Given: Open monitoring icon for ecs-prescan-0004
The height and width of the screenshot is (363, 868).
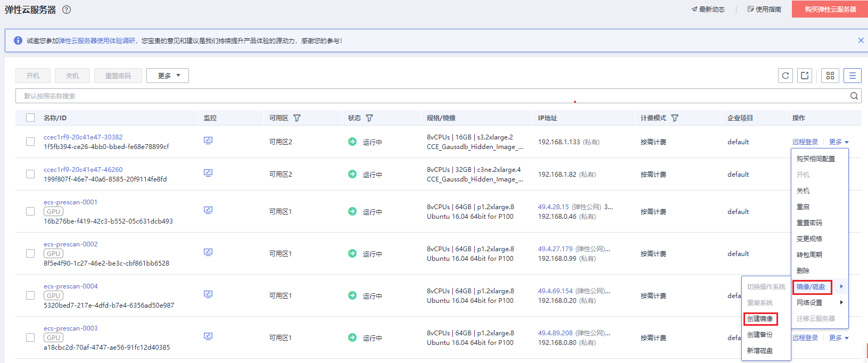Looking at the screenshot, I should click(208, 294).
